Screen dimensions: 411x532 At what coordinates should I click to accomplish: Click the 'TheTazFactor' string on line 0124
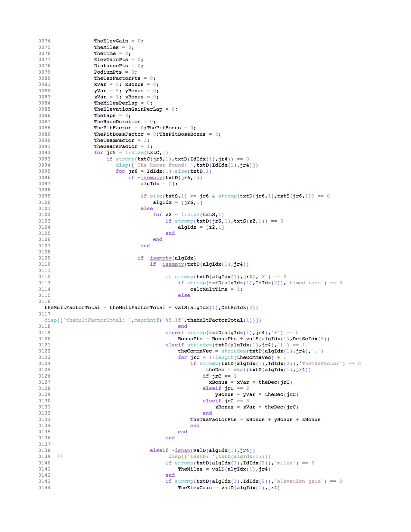coord(321,363)
